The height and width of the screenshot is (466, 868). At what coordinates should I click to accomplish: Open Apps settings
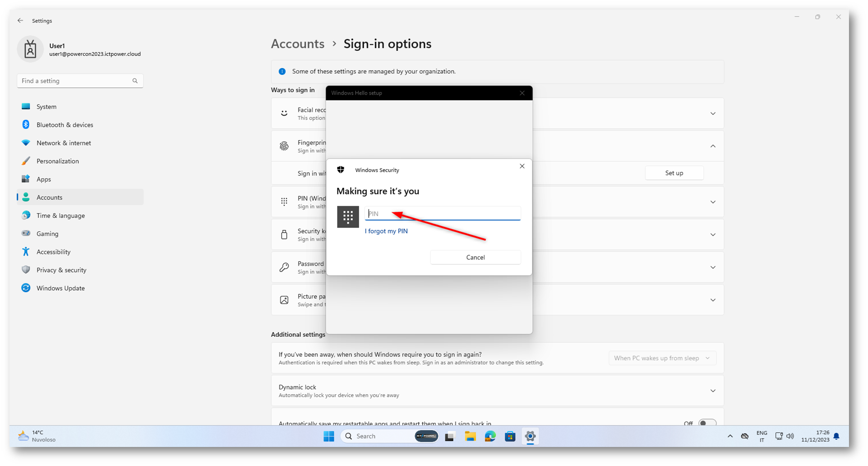pyautogui.click(x=80, y=179)
